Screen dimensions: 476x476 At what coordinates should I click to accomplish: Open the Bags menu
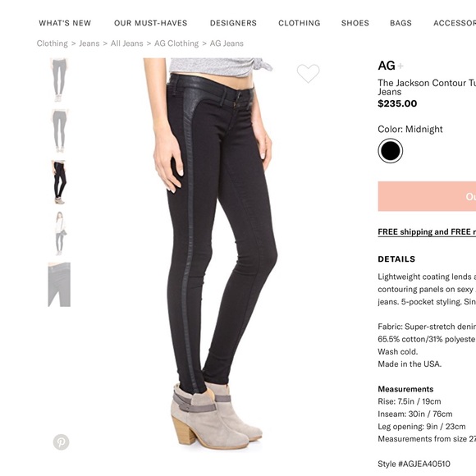point(400,23)
